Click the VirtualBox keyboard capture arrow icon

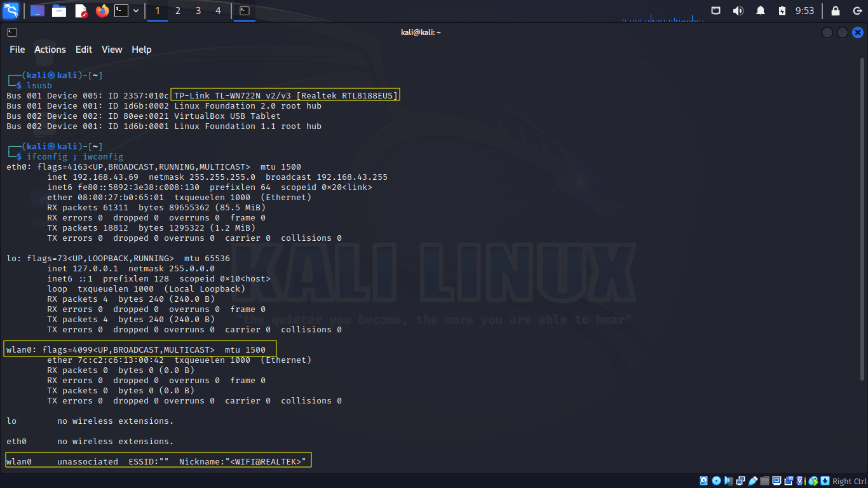click(825, 481)
